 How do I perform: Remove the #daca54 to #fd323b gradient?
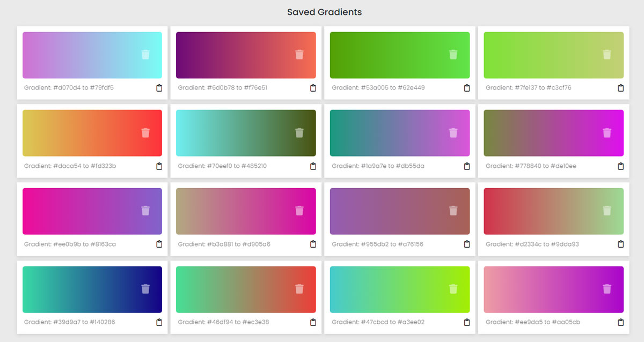click(145, 133)
